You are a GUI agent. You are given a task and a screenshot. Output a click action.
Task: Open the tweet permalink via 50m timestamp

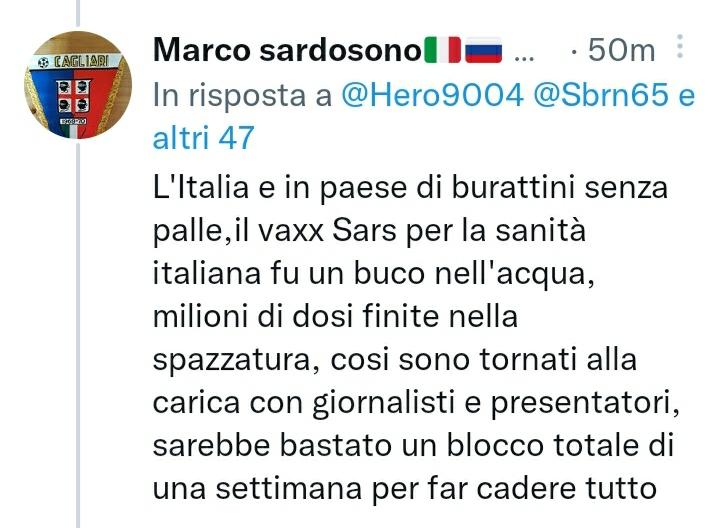(x=621, y=50)
